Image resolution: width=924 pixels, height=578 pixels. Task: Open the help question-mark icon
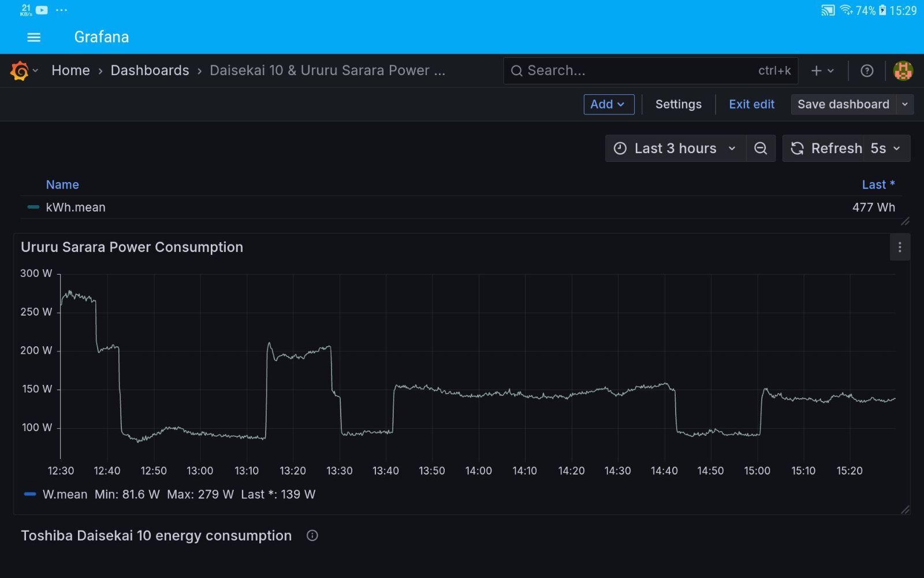(x=867, y=71)
